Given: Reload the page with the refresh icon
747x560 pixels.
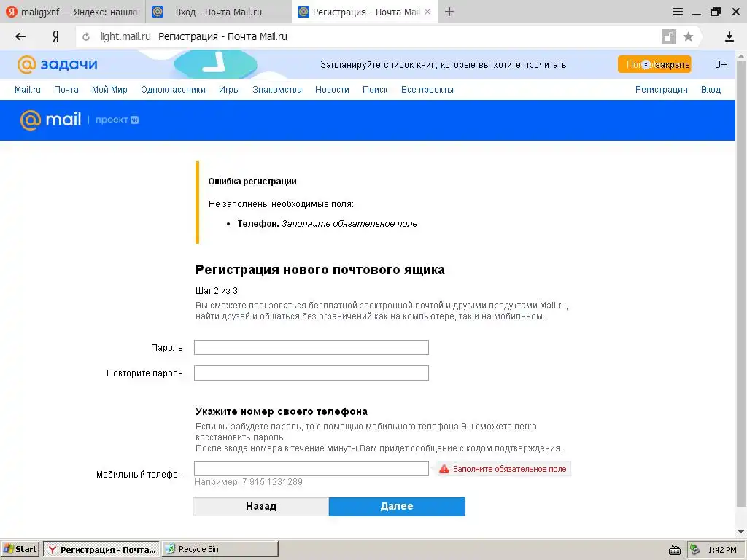Looking at the screenshot, I should pyautogui.click(x=86, y=36).
